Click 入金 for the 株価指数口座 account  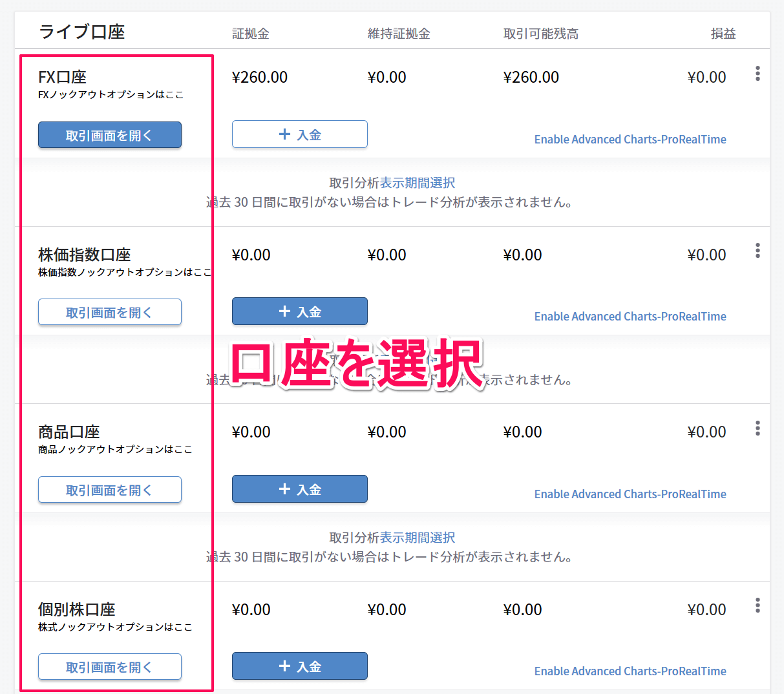pyautogui.click(x=299, y=311)
